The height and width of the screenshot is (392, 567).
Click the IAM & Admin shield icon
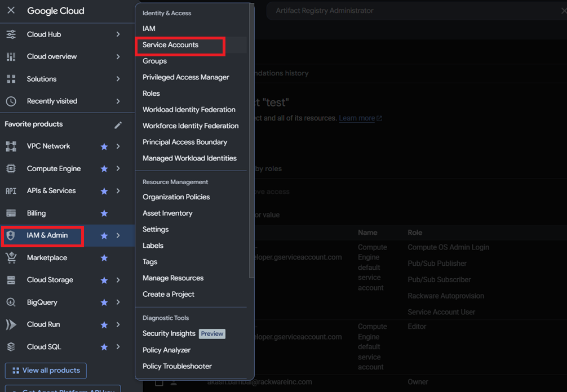pyautogui.click(x=11, y=235)
